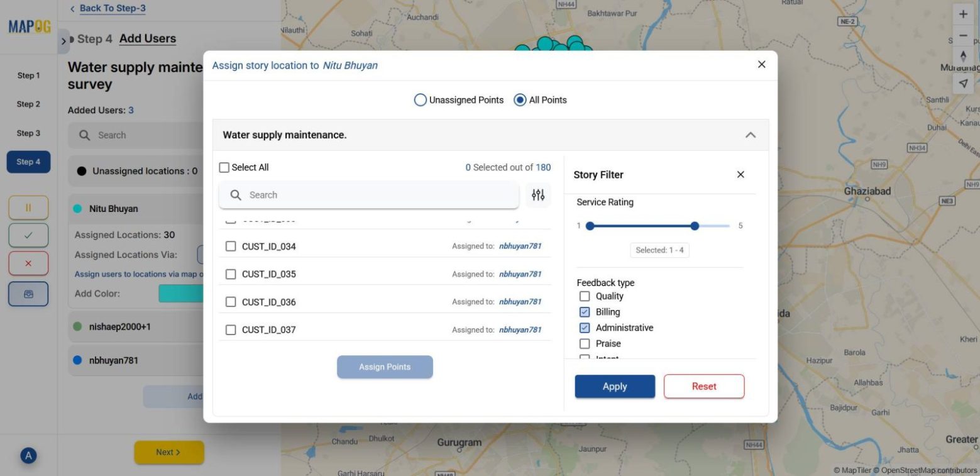Image resolution: width=980 pixels, height=476 pixels.
Task: Collapse the Water supply maintenance section
Action: coord(749,135)
